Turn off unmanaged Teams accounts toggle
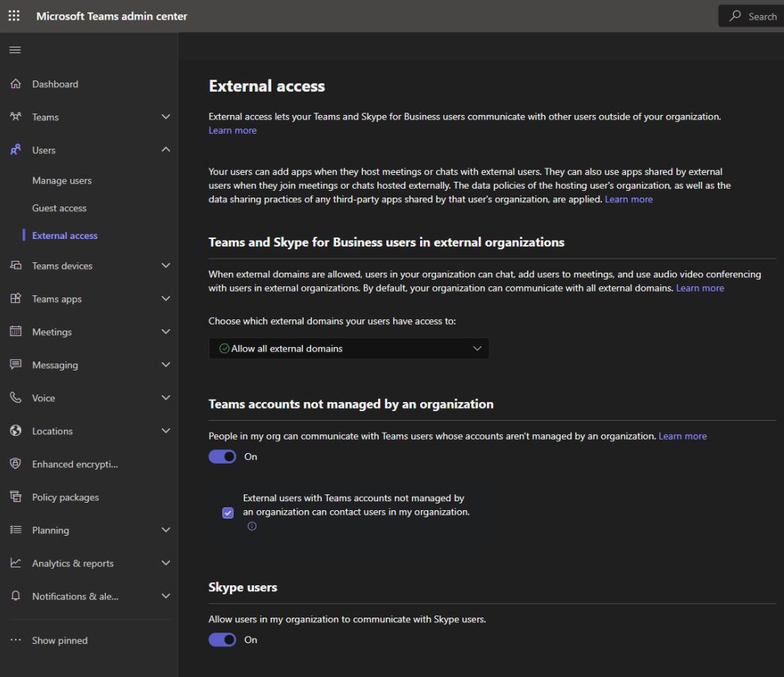This screenshot has width=784, height=677. pos(222,457)
